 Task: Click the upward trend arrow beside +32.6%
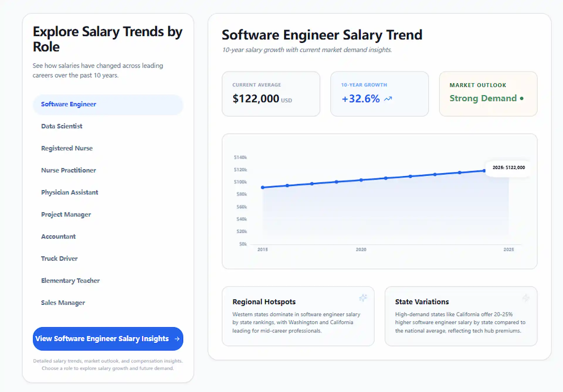coord(388,99)
